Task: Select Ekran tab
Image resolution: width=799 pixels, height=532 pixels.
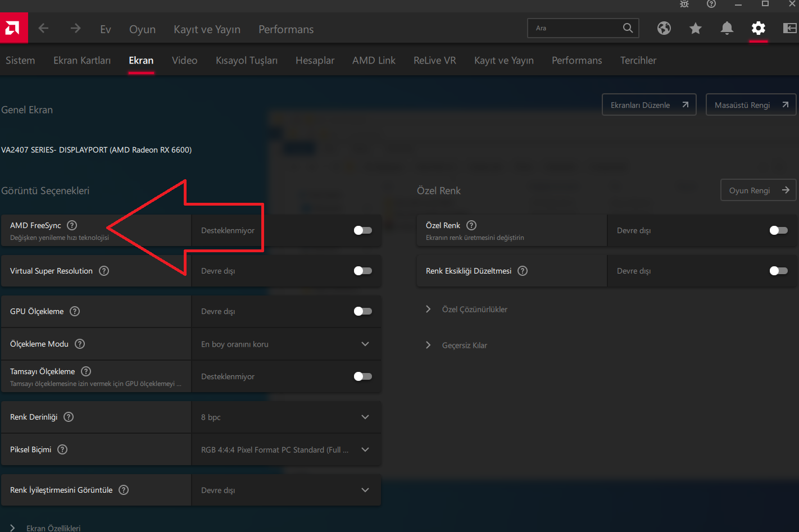Action: (141, 60)
